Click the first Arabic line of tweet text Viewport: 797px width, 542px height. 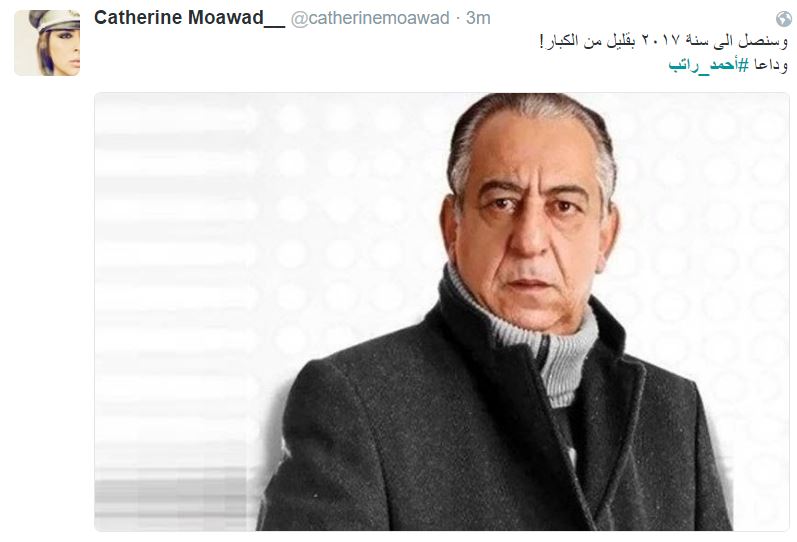click(x=663, y=41)
